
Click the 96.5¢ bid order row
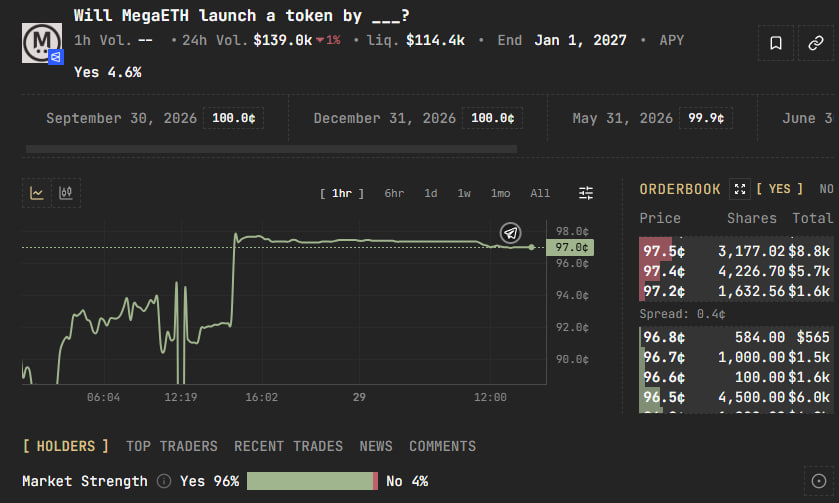click(736, 397)
